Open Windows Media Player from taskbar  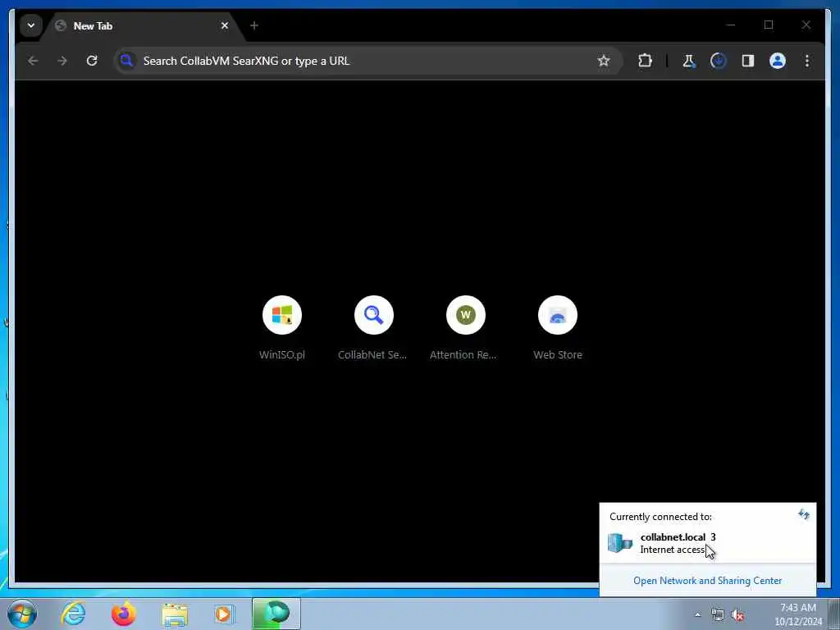tap(225, 614)
